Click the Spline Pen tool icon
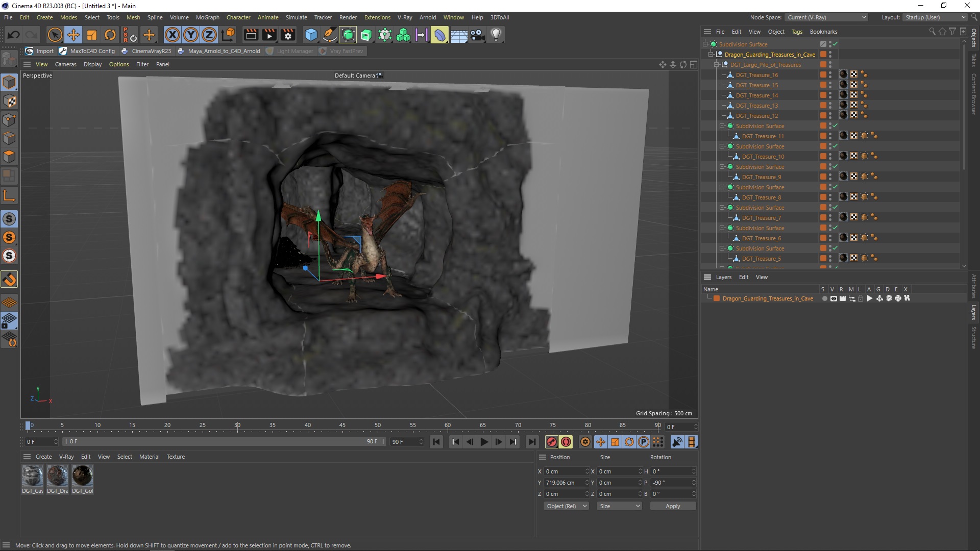This screenshot has width=980, height=551. pyautogui.click(x=329, y=35)
